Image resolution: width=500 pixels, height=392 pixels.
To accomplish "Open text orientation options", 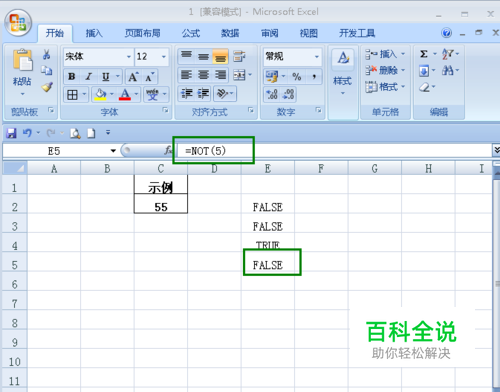I will [222, 94].
